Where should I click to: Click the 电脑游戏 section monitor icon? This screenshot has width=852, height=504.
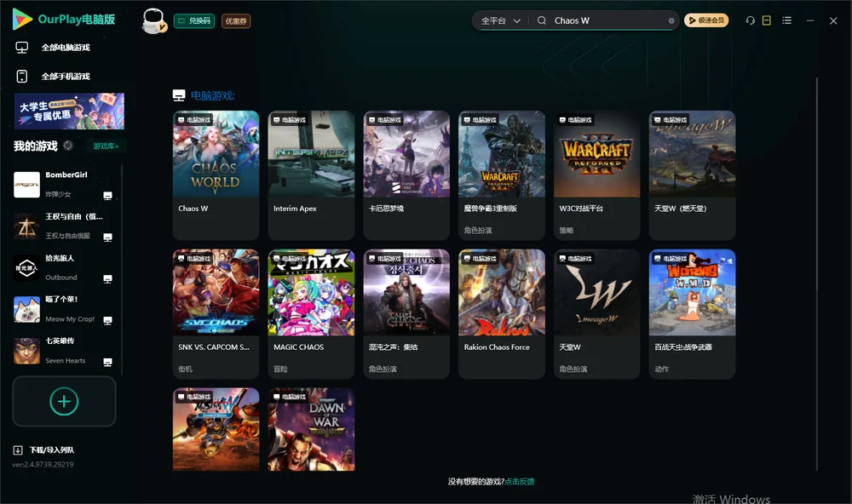[179, 95]
